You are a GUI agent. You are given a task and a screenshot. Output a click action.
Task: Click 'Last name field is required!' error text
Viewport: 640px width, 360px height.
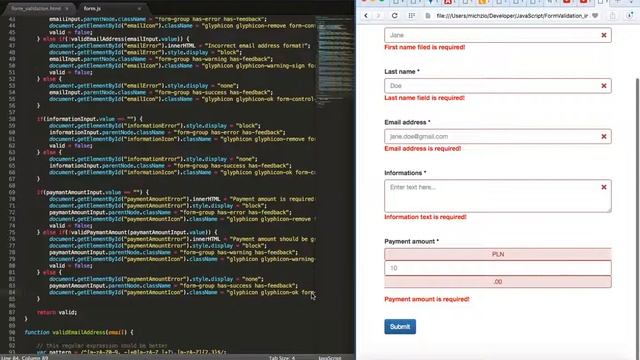tap(424, 98)
